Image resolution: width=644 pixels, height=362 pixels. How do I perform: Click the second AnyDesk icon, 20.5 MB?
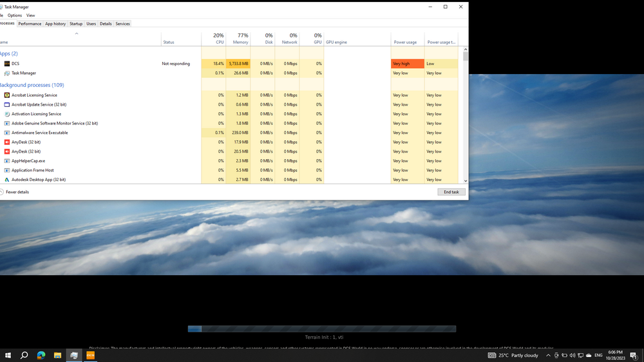pos(7,151)
